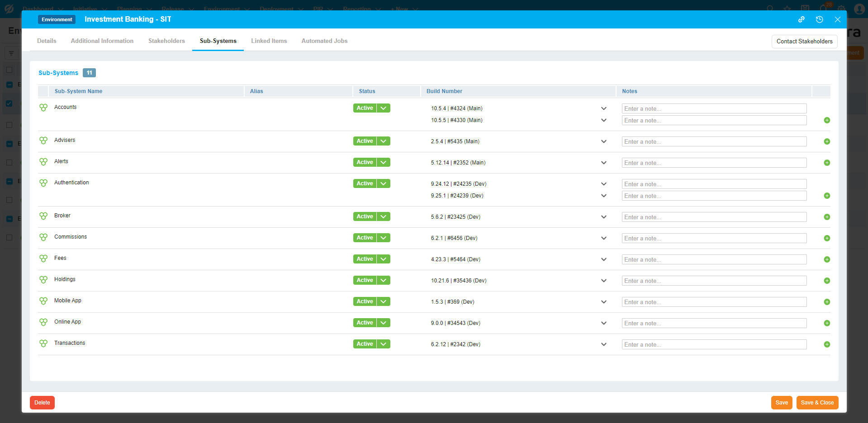
Task: Click green plus icon in Transactions row
Action: click(827, 344)
